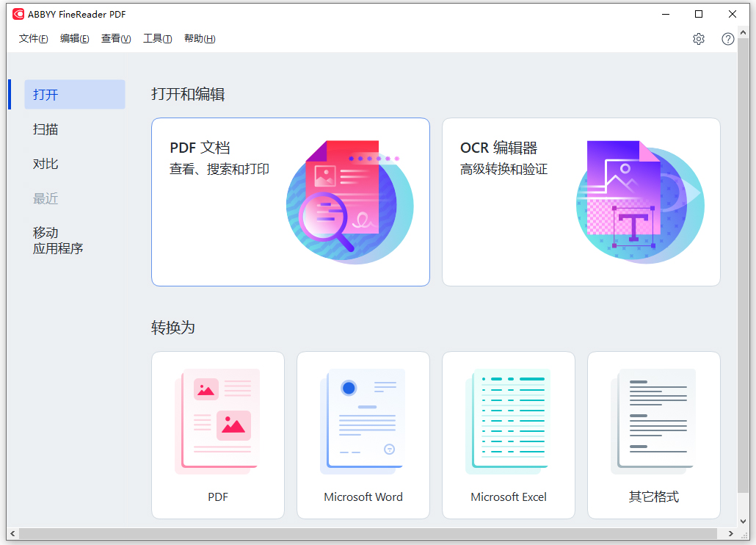
Task: Select the 其它格式 conversion icon
Action: [653, 421]
